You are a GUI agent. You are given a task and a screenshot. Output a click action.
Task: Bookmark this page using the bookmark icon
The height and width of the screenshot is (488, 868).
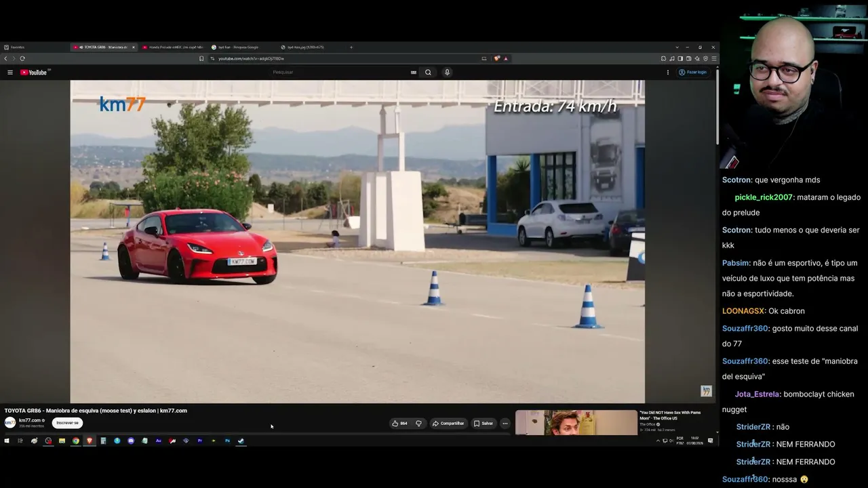tap(201, 58)
